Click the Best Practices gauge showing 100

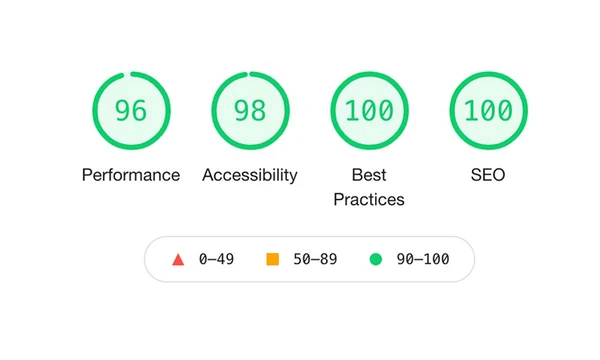[x=369, y=111]
